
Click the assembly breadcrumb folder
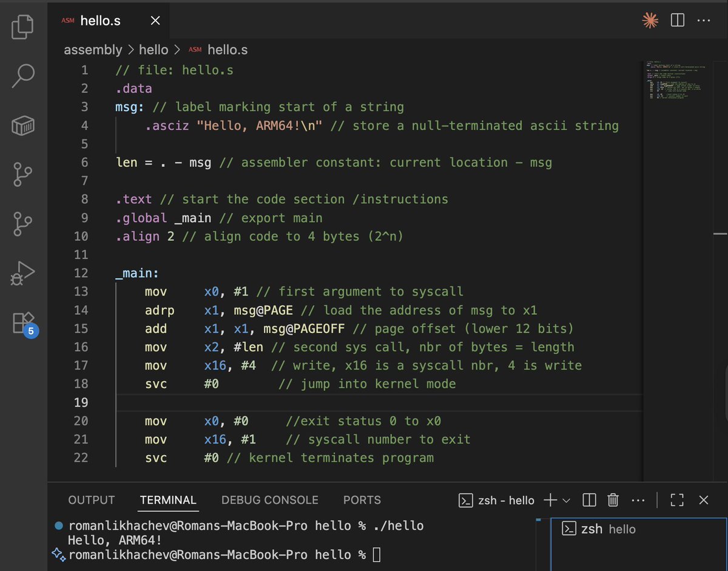[93, 50]
